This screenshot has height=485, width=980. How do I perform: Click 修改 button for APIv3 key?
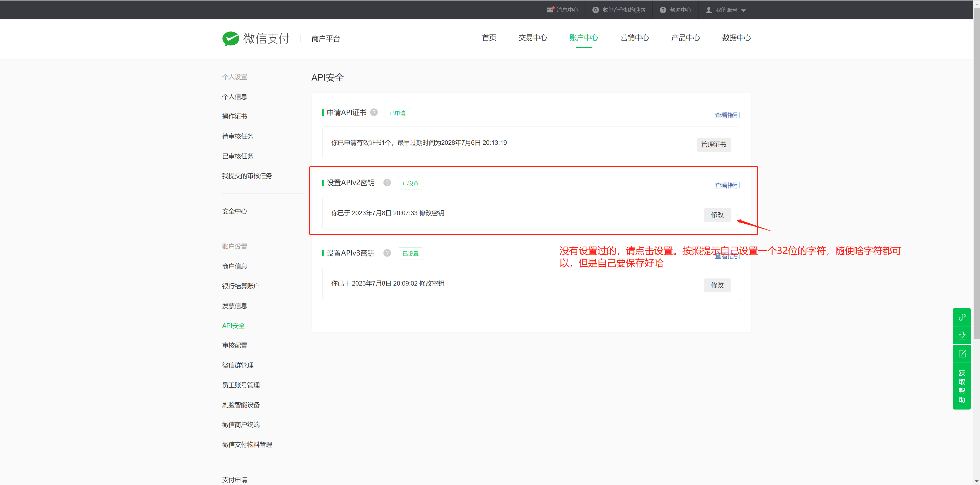[x=717, y=285]
